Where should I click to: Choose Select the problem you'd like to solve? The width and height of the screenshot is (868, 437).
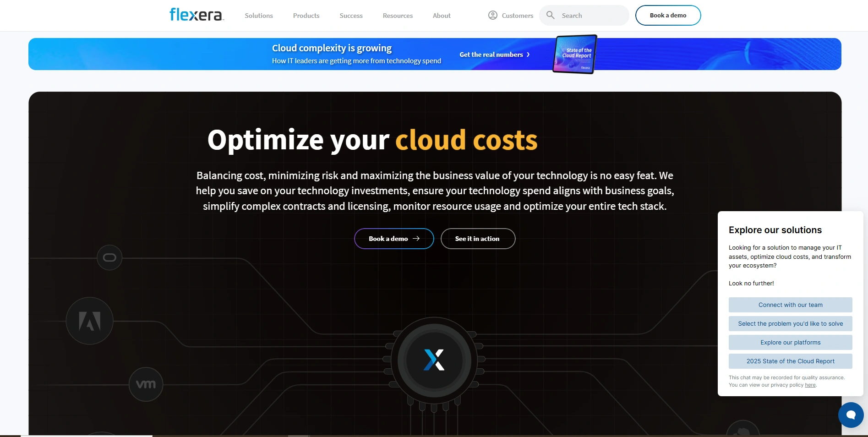tap(790, 323)
